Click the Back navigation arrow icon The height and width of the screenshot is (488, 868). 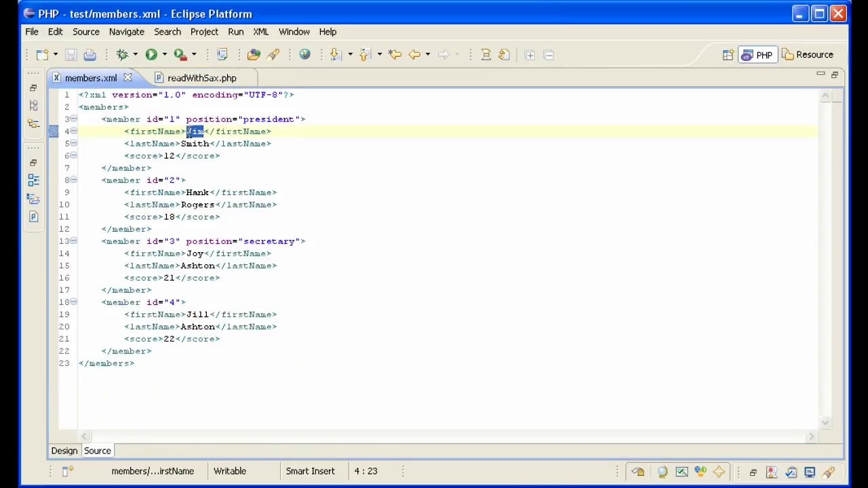pos(414,55)
